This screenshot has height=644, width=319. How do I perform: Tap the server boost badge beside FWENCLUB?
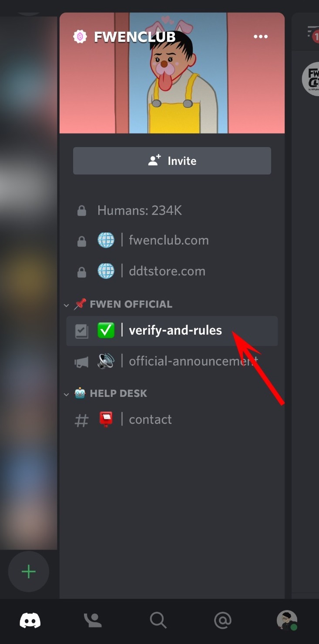click(x=80, y=37)
